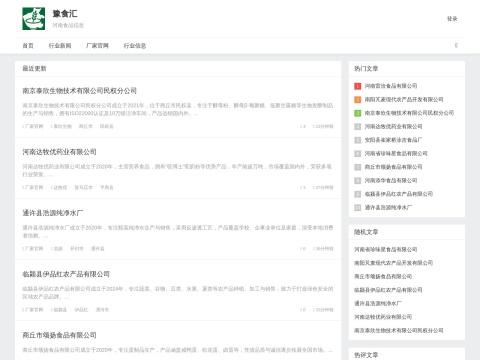The image size is (480, 360).
Task: Click 厂家官网 category tag under 临颍县伊品红 article
Action: (x=33, y=310)
